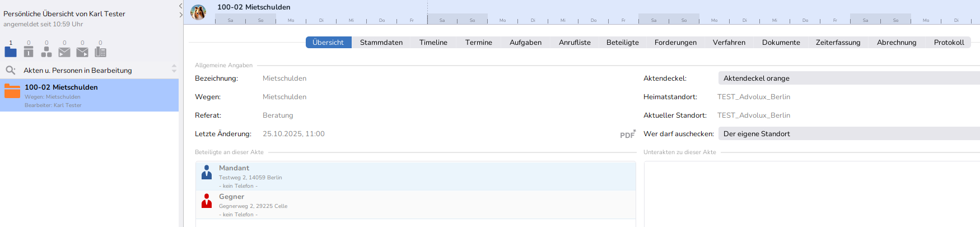Select the Forderungen tab

(675, 43)
